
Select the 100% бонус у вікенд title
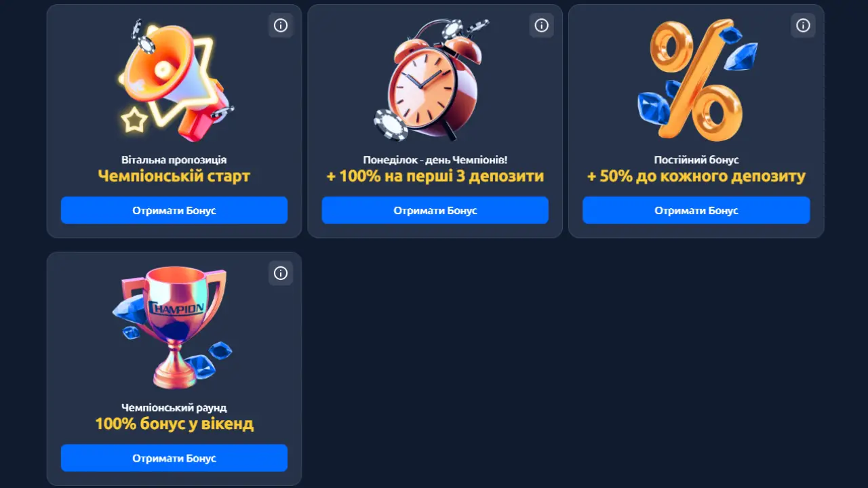[174, 424]
